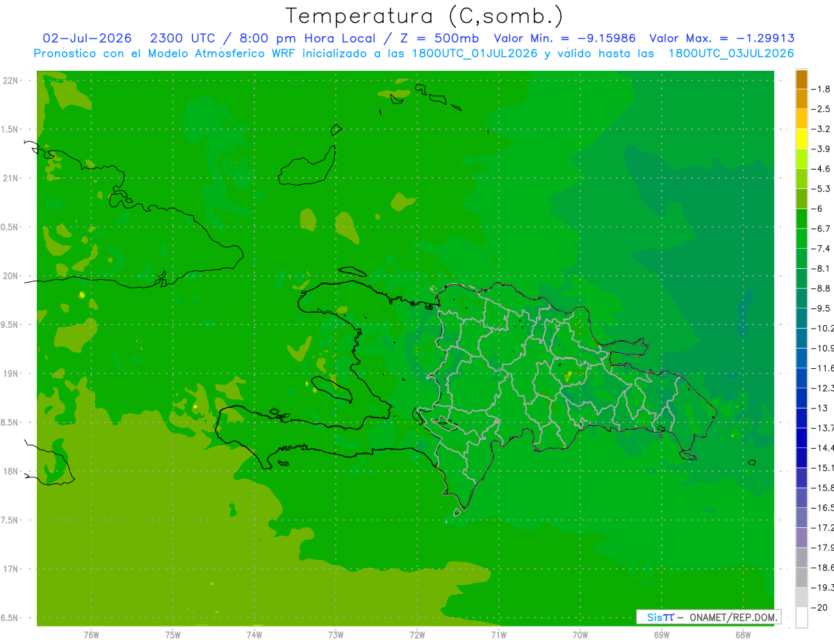Click the '-3.2' color scale label
Screen dimensions: 834x644
pyautogui.click(x=821, y=129)
